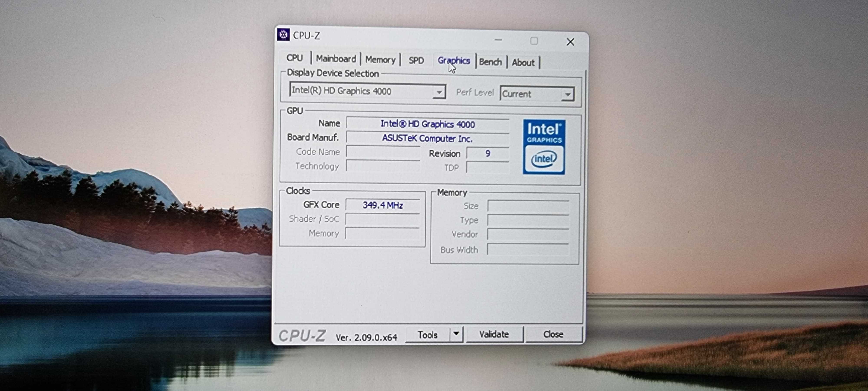868x391 pixels.
Task: Open the CPU tab
Action: coord(294,58)
